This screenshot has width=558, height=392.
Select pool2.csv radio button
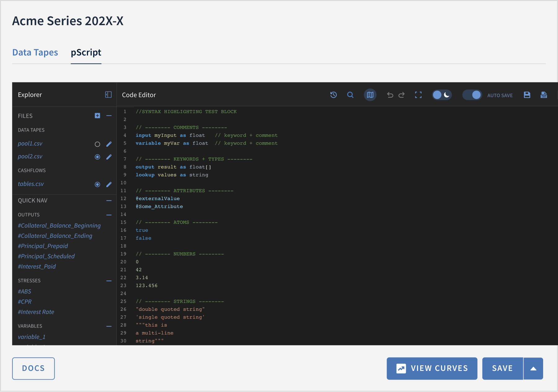pyautogui.click(x=97, y=157)
